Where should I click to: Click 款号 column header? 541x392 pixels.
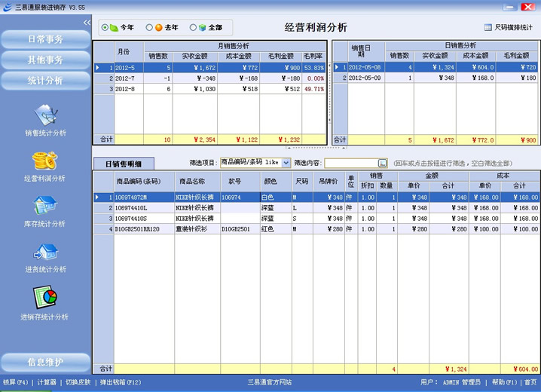point(240,181)
